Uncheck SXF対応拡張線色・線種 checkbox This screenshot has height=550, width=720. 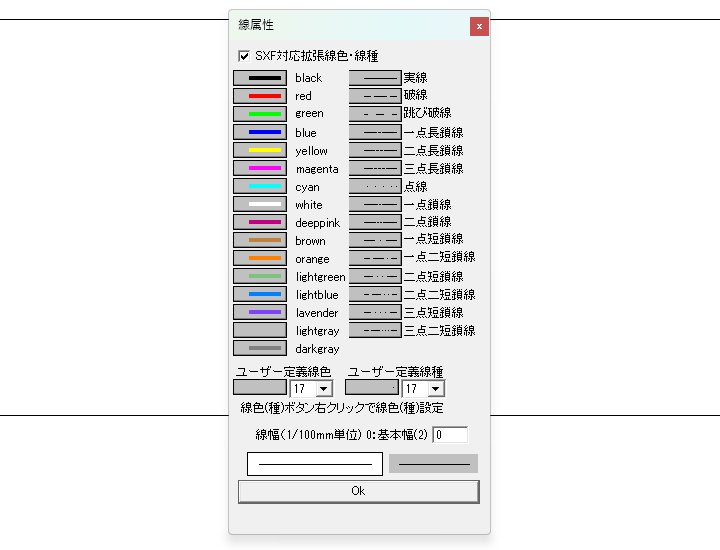tap(244, 56)
